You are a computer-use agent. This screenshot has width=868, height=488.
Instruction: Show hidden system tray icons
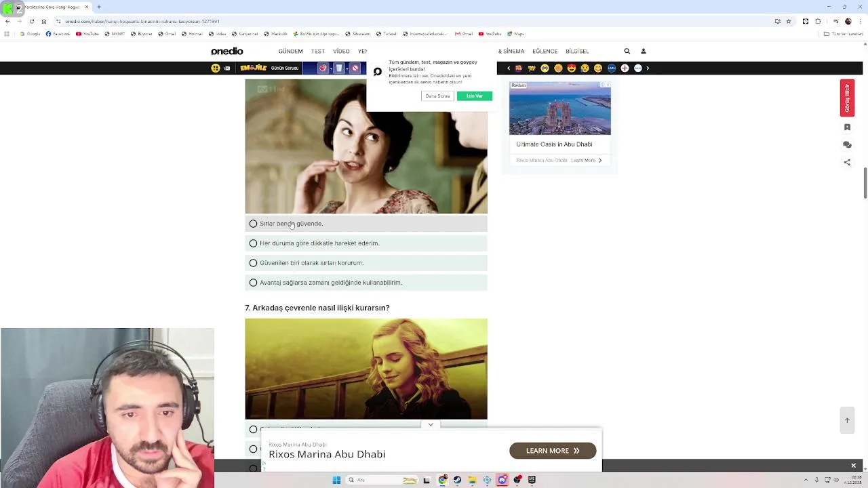coord(806,480)
